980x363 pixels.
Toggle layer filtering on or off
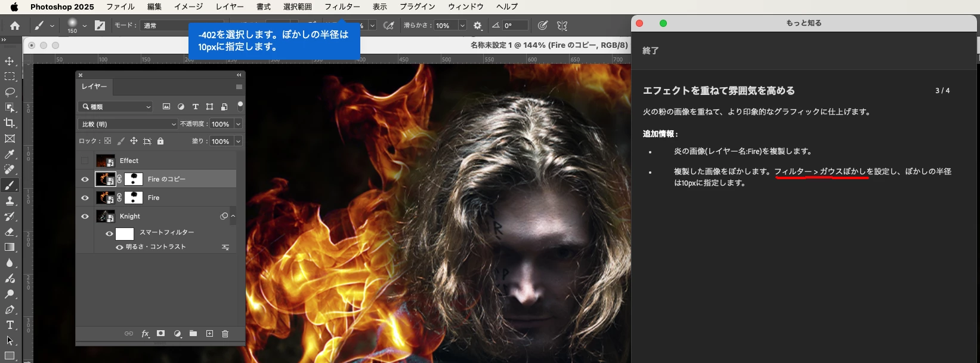(240, 106)
